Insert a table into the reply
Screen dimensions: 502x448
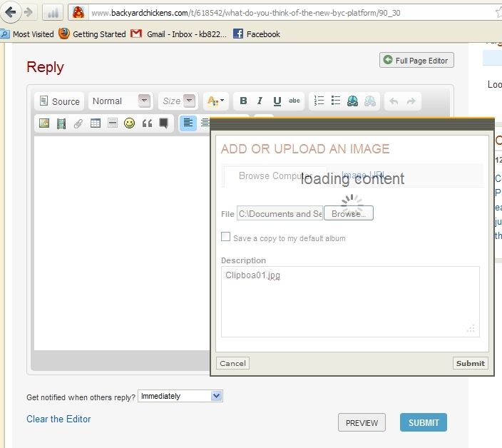point(95,123)
